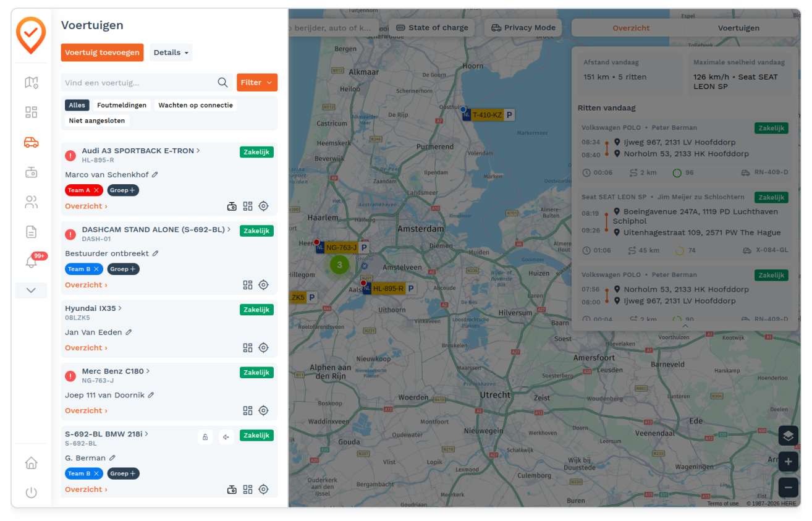Click the green cluster marker showing 3
The height and width of the screenshot is (521, 812).
(339, 265)
